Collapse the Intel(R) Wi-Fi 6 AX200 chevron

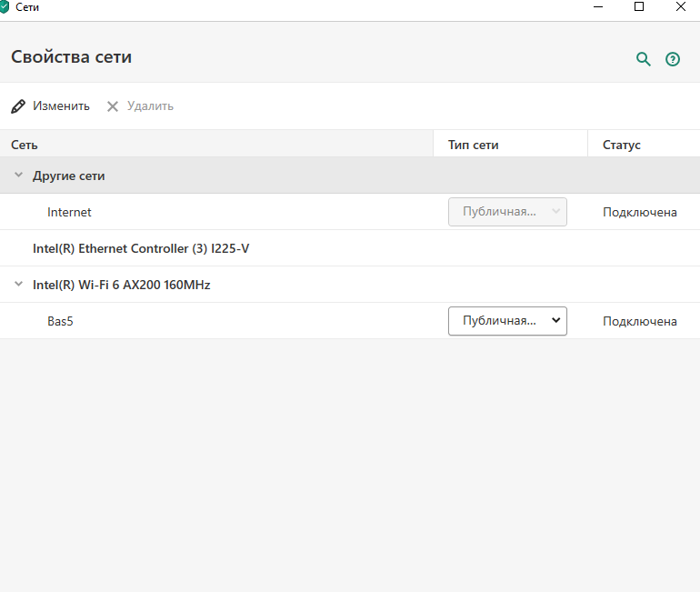18,284
